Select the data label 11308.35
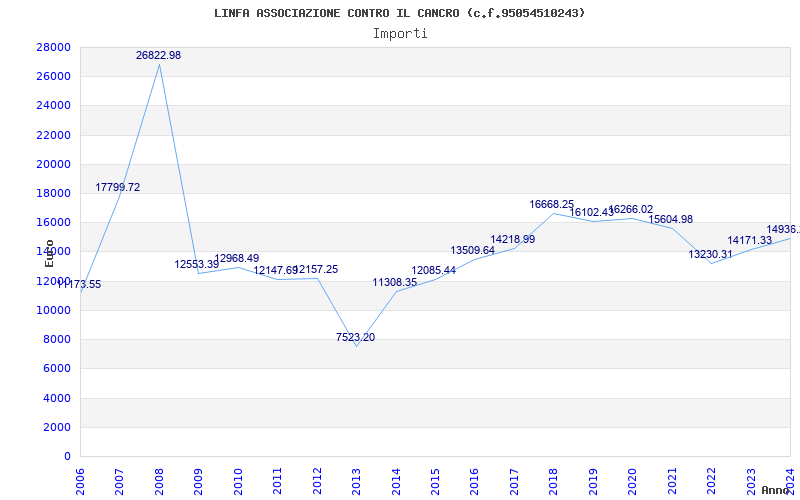800x500 pixels. (x=394, y=282)
